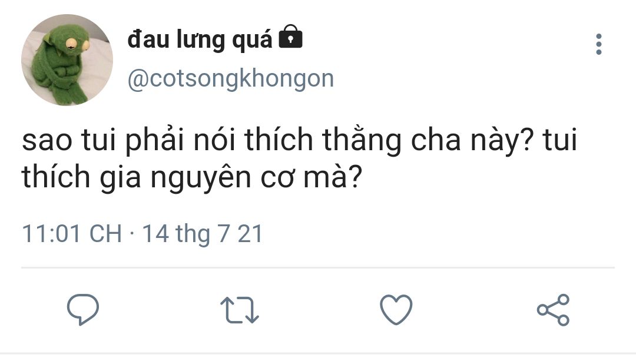Click the @ symbol of the username
This screenshot has width=636, height=364.
(138, 79)
